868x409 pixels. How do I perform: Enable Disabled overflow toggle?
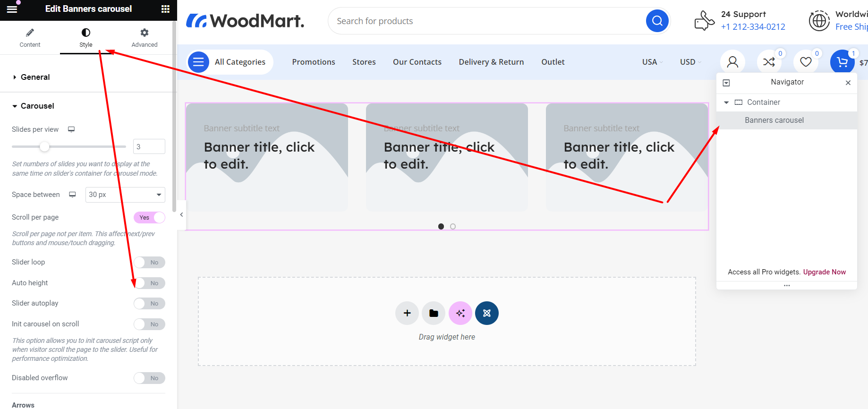(x=149, y=378)
